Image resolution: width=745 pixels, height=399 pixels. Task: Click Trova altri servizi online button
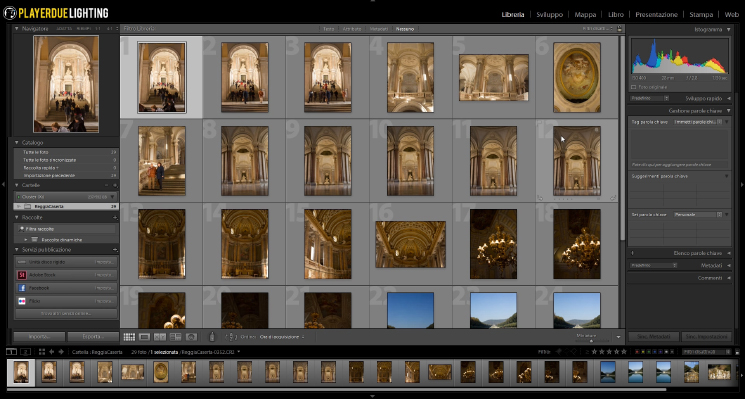point(66,314)
